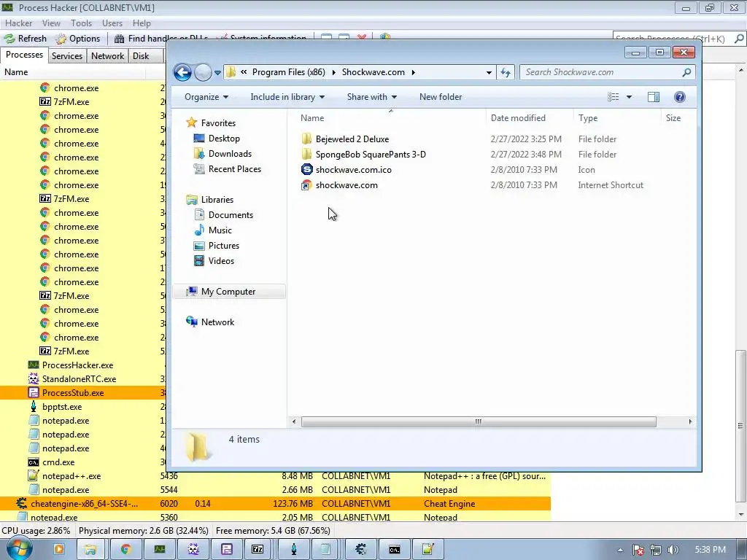
Task: Open Cheat Engine taskbar icon
Action: tap(360, 550)
